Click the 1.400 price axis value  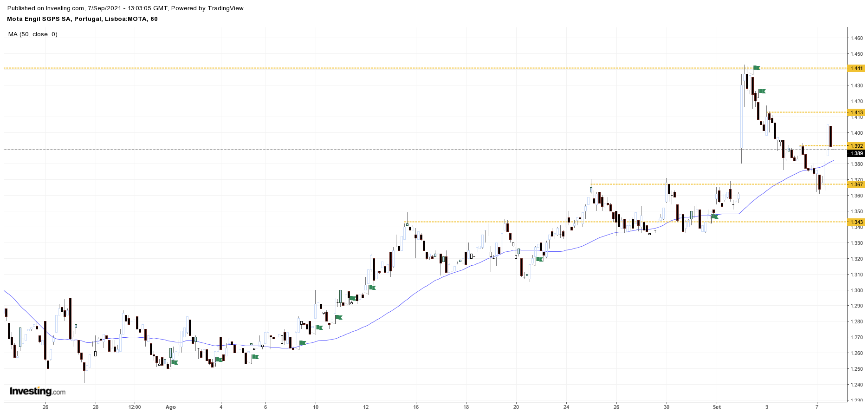pos(856,133)
